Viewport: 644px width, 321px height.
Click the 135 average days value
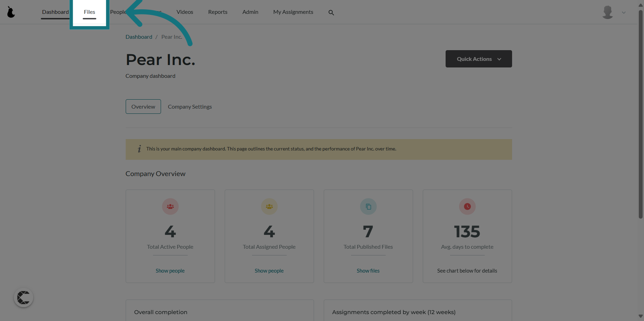(x=467, y=231)
